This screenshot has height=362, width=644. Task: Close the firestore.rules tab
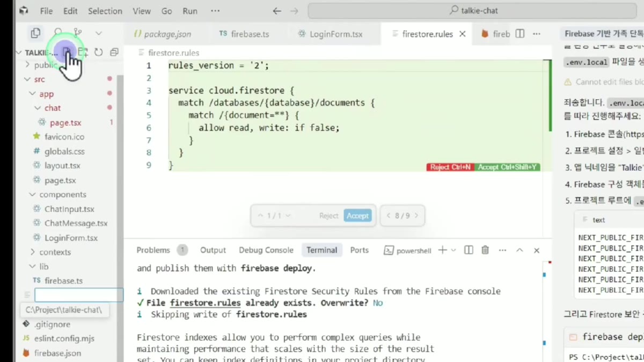pos(463,34)
